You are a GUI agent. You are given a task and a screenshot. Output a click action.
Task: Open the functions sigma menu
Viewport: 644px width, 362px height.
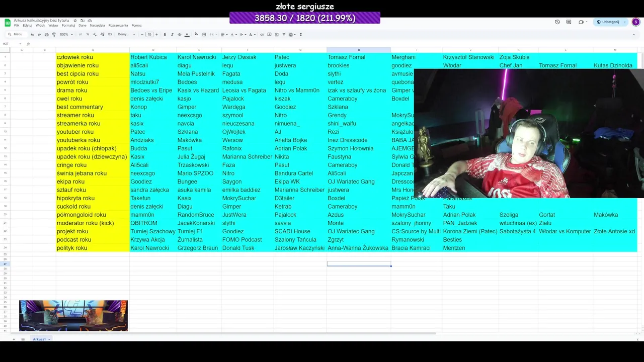click(300, 35)
